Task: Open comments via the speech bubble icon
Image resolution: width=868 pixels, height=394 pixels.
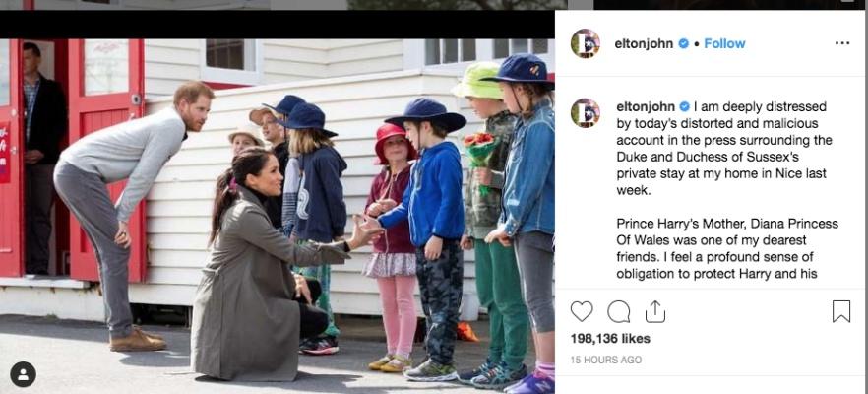Action: click(x=618, y=311)
